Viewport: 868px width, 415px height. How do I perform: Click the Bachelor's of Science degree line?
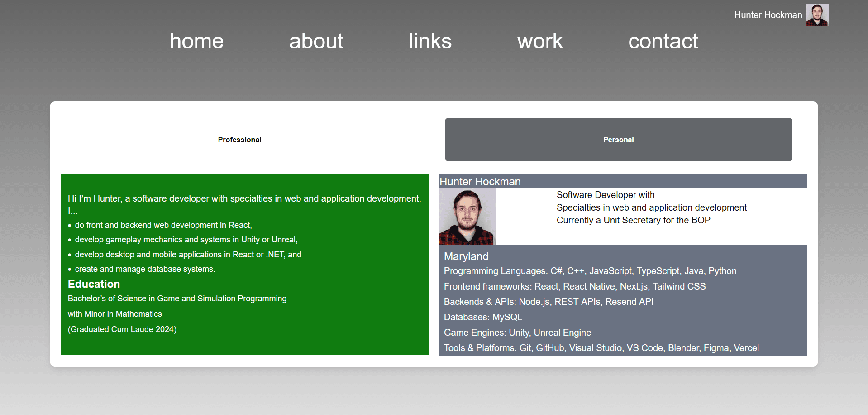(177, 299)
